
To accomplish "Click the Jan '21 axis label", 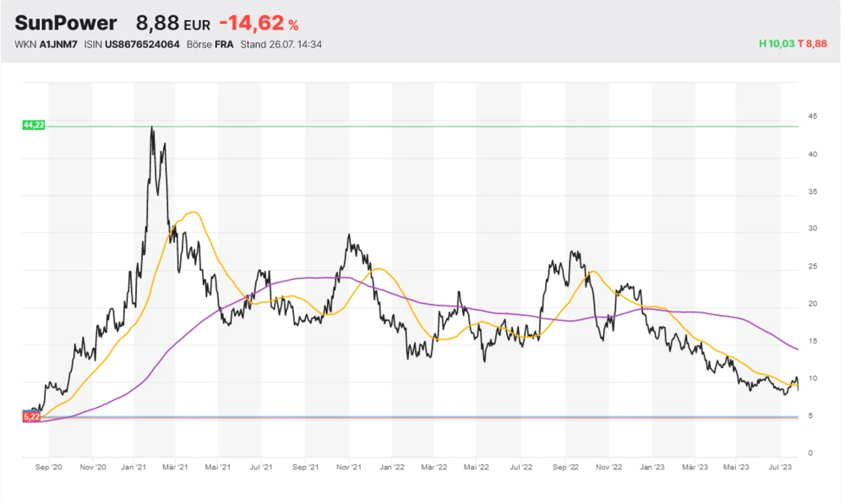I will (x=135, y=466).
